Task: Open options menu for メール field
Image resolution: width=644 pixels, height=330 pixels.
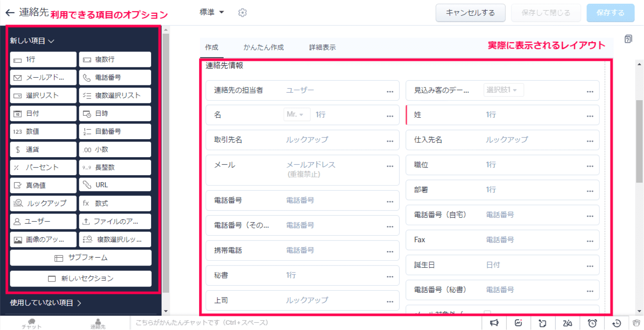Action: 390,166
